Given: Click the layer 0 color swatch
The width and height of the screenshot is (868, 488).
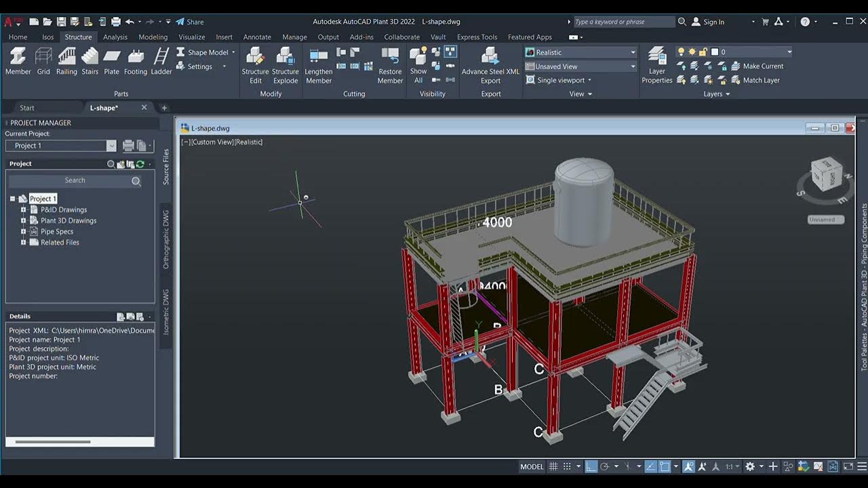Looking at the screenshot, I should pos(714,52).
